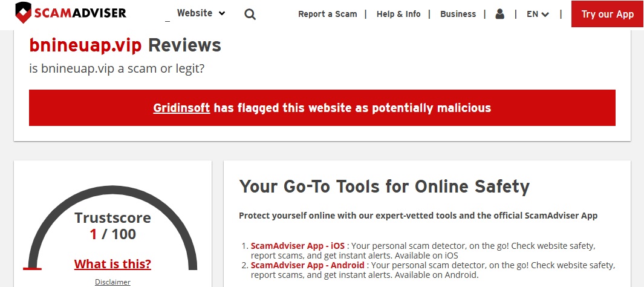Viewport: 644px width, 287px height.
Task: Click the ScamAdviser shield logo
Action: 23,13
